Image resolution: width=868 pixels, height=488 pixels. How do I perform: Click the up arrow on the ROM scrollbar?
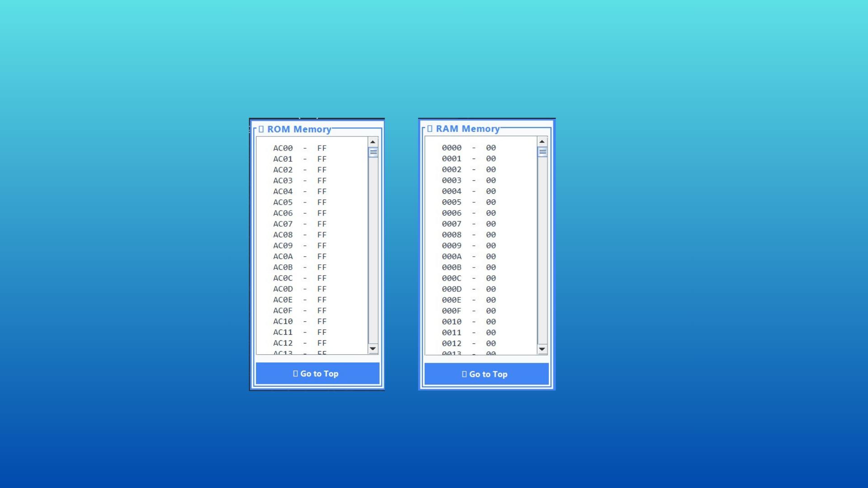pyautogui.click(x=373, y=141)
